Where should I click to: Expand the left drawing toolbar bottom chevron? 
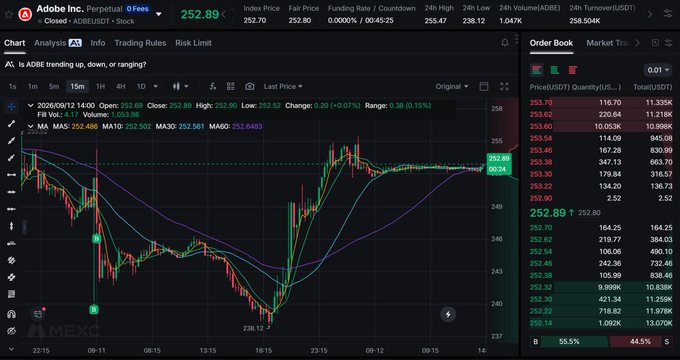click(12, 349)
